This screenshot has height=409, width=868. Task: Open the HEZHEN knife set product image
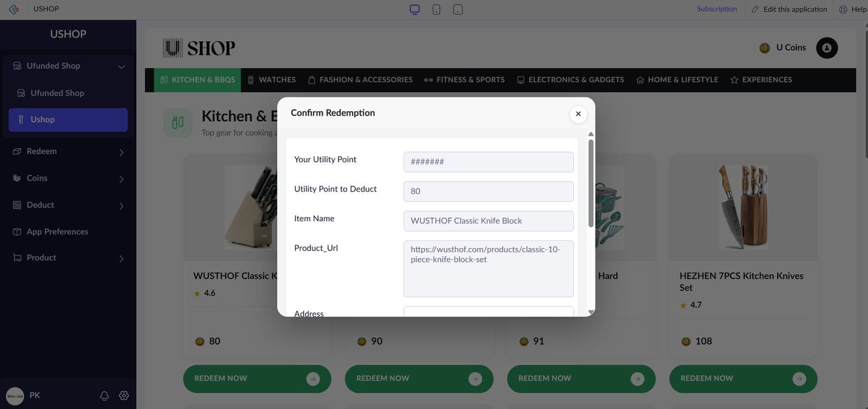(x=743, y=207)
